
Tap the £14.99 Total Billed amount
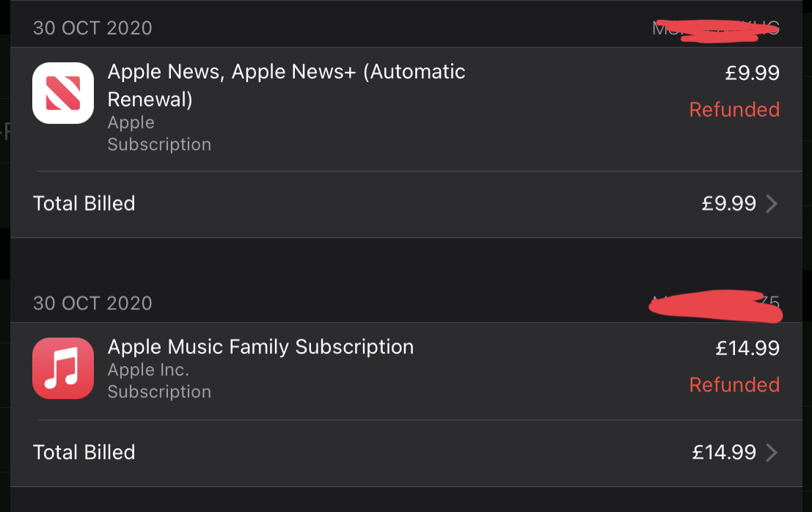[x=724, y=453]
